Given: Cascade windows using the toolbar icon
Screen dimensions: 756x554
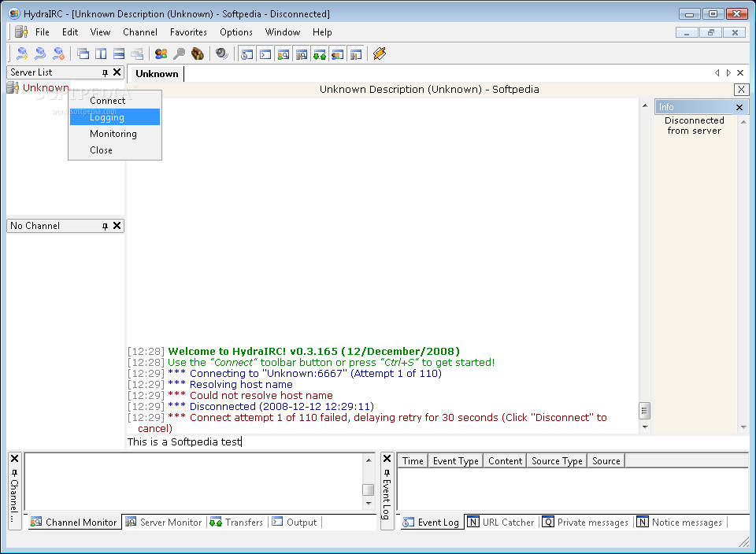Looking at the screenshot, I should 83,54.
